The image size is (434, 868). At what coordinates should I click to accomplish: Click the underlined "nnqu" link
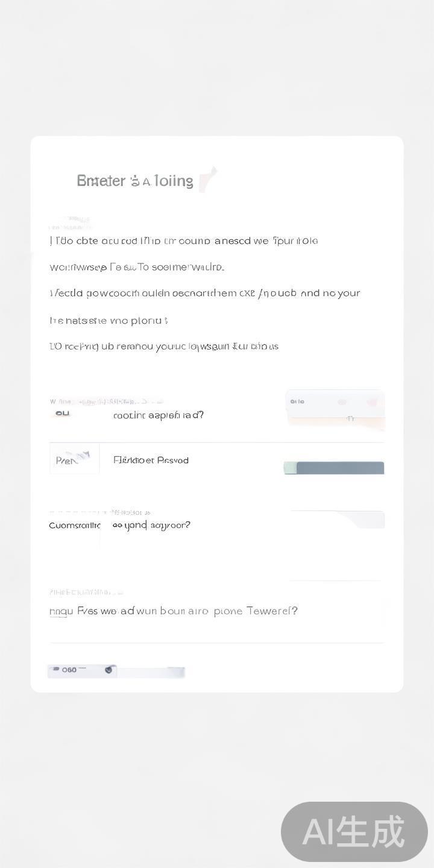[x=61, y=611]
